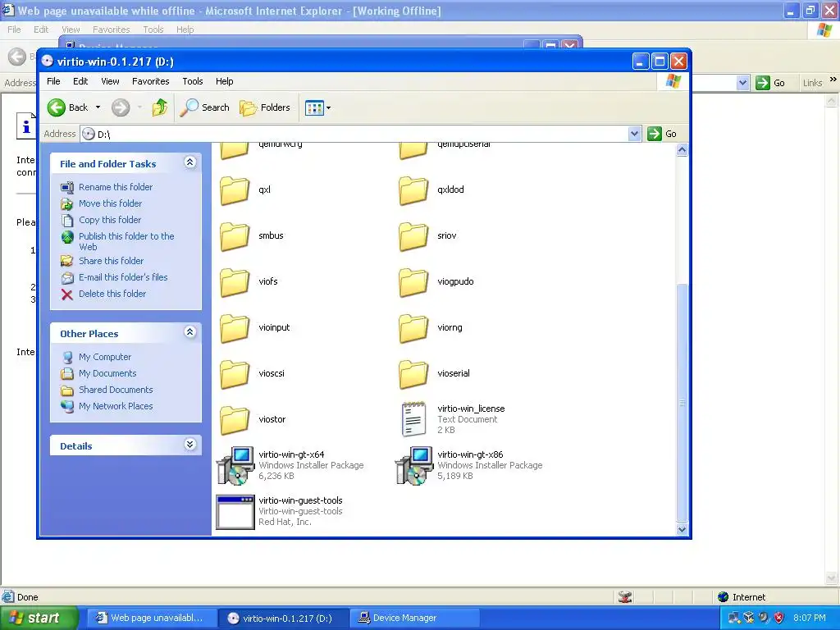Image resolution: width=840 pixels, height=630 pixels.
Task: Click Move this folder
Action: pyautogui.click(x=110, y=203)
